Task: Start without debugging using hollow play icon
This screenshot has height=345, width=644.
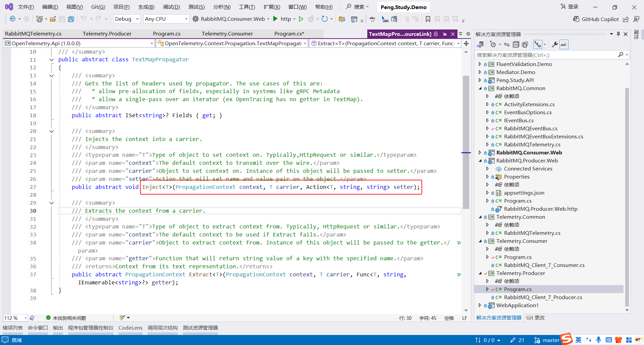Action: [x=301, y=19]
